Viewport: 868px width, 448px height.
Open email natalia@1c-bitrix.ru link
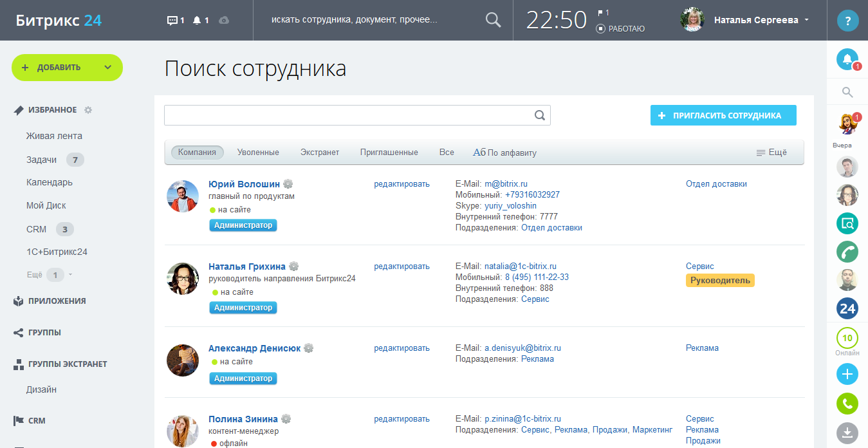click(x=521, y=266)
